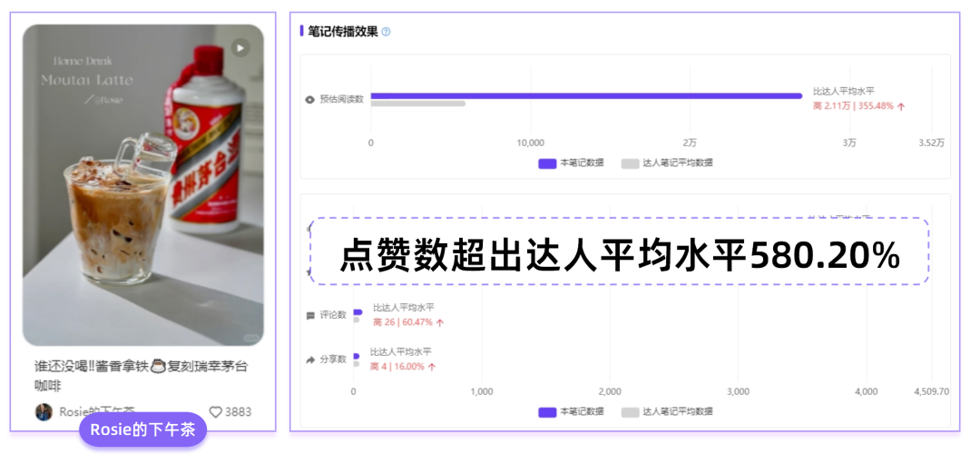Click the 3.52万 axis label
Screen dimensions: 980x464
(x=931, y=143)
